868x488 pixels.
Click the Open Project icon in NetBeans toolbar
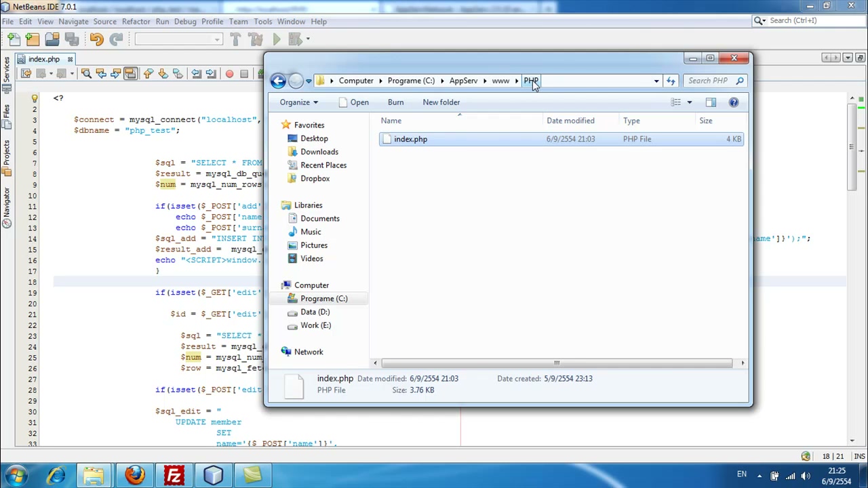52,39
